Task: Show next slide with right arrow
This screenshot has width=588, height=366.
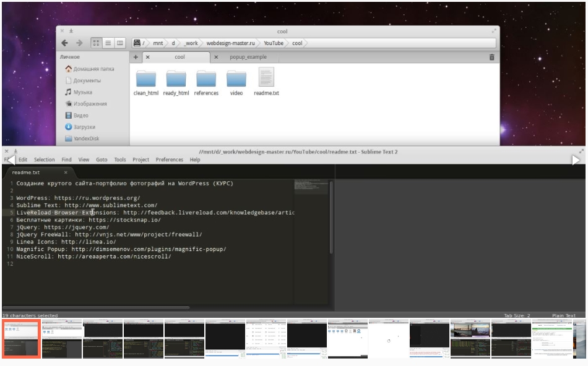Action: 576,160
